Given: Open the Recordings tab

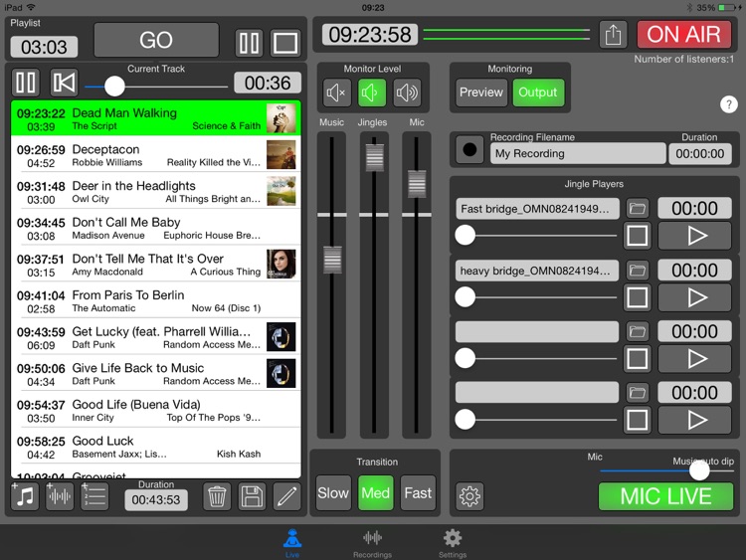Looking at the screenshot, I should coord(373,543).
